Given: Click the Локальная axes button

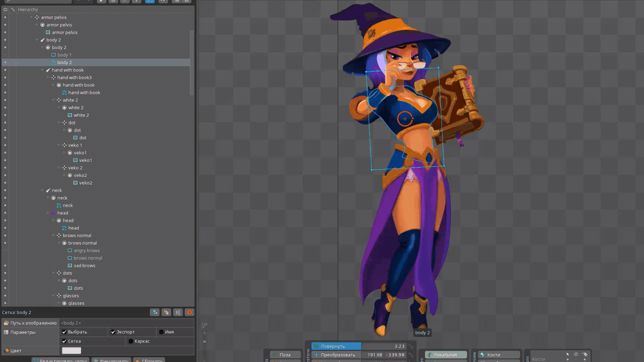Looking at the screenshot, I should pos(445,355).
